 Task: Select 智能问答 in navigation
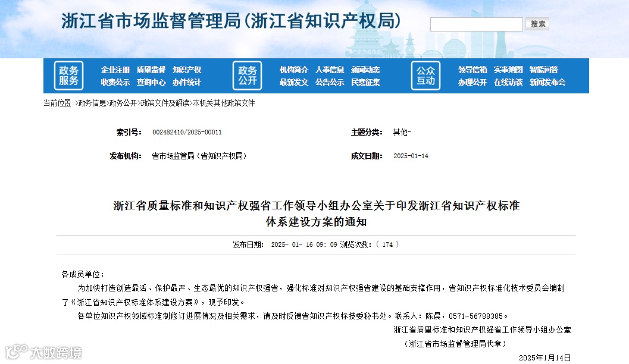click(543, 70)
